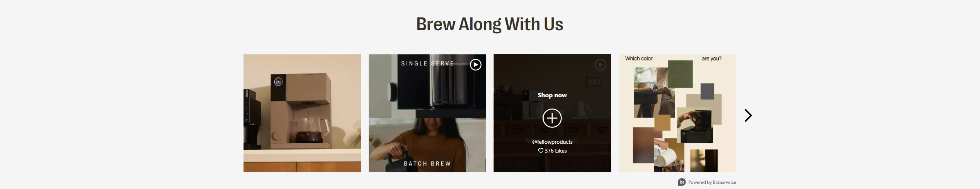Viewport: 980px width, 189px height.
Task: Click the plus circle under Shop now
Action: (552, 118)
